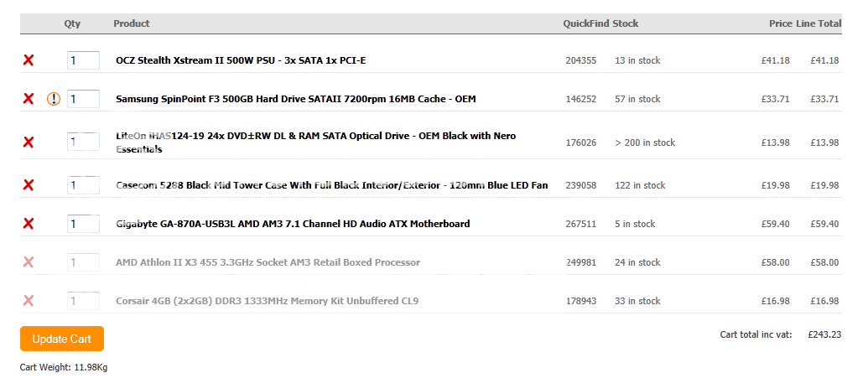
Task: Remove Casecom 5288 tower case from cart
Action: pyautogui.click(x=29, y=185)
